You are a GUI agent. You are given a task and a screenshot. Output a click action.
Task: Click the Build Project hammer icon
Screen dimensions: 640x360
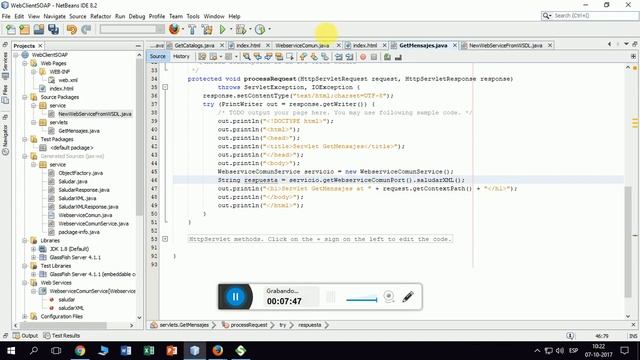coord(192,29)
